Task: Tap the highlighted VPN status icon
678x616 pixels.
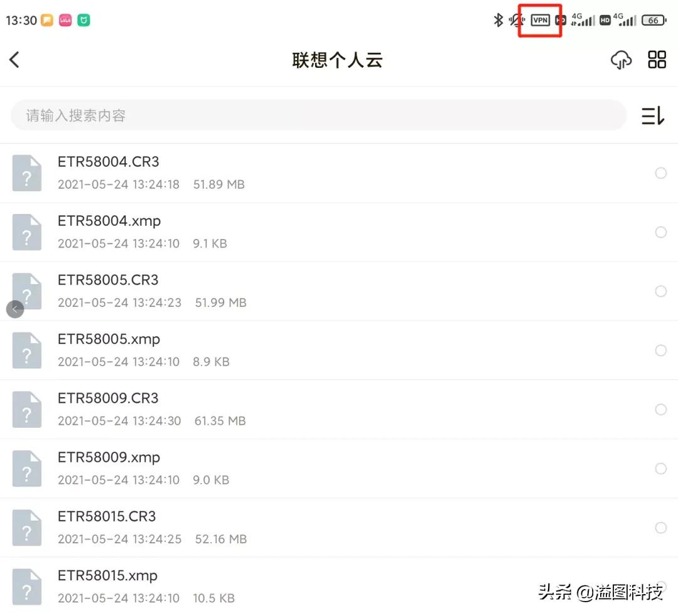Action: pos(540,19)
